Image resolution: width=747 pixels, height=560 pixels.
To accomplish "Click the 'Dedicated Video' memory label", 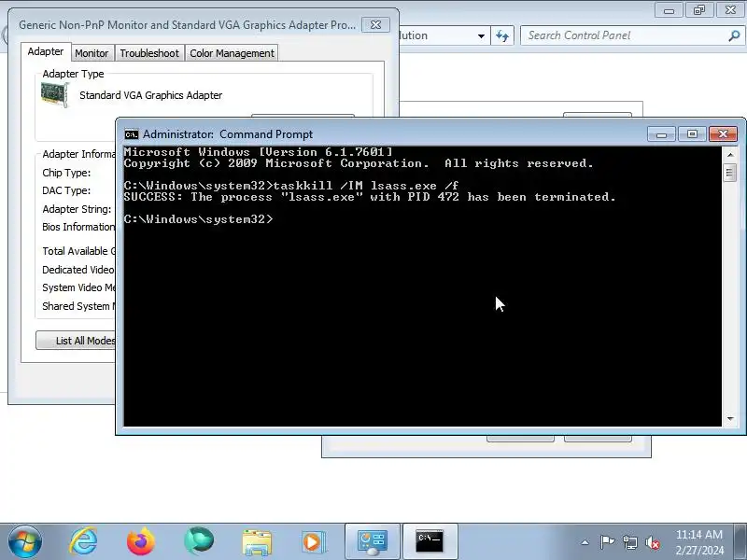I will point(78,270).
